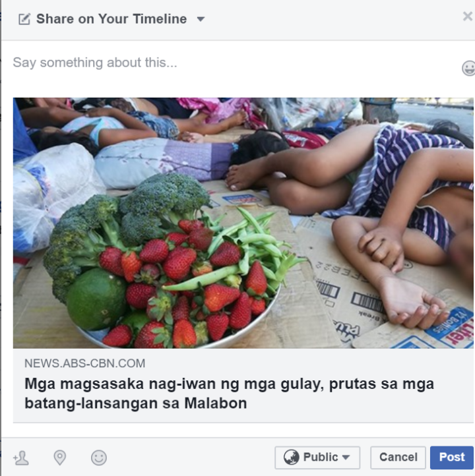The height and width of the screenshot is (476, 475).
Task: Open the Public audience dropdown
Action: pyautogui.click(x=317, y=458)
